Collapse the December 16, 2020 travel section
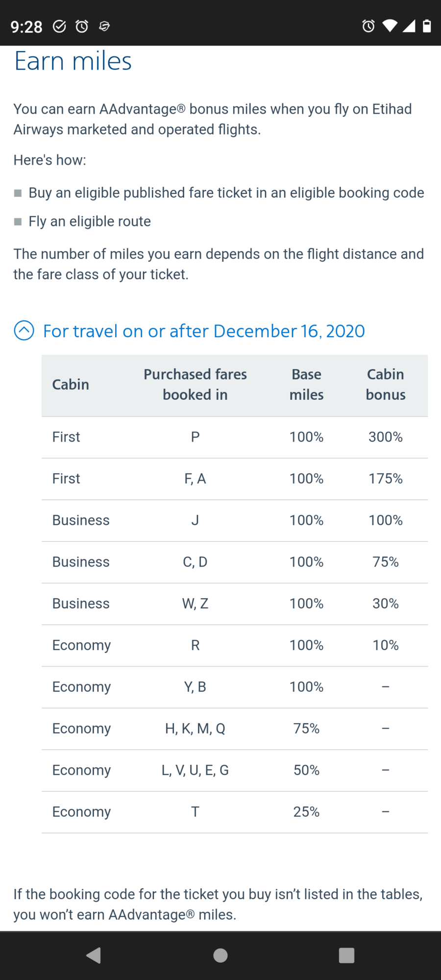The image size is (441, 980). click(204, 331)
